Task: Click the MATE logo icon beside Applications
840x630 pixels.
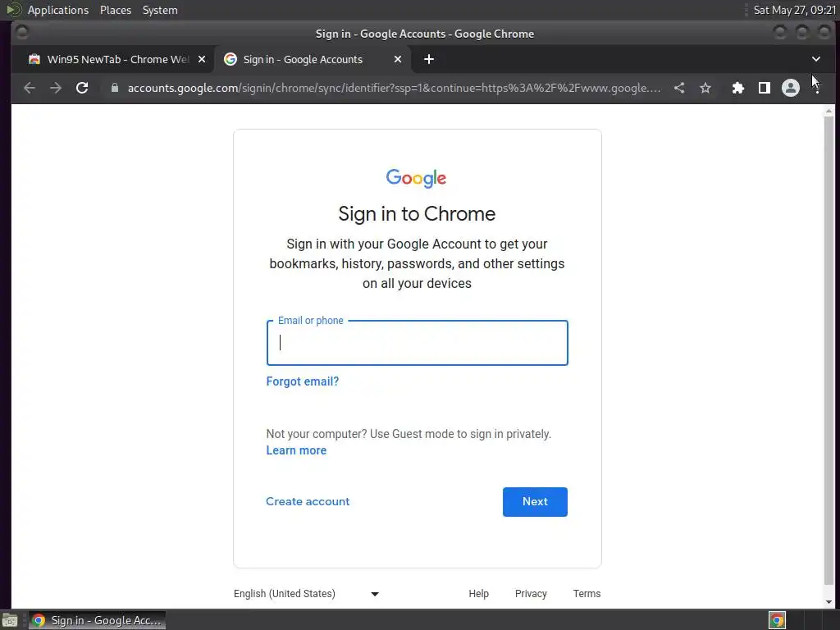Action: click(14, 10)
